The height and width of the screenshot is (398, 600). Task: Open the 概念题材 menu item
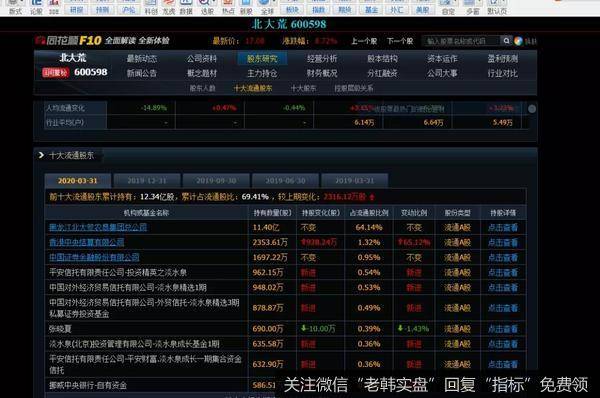[202, 73]
